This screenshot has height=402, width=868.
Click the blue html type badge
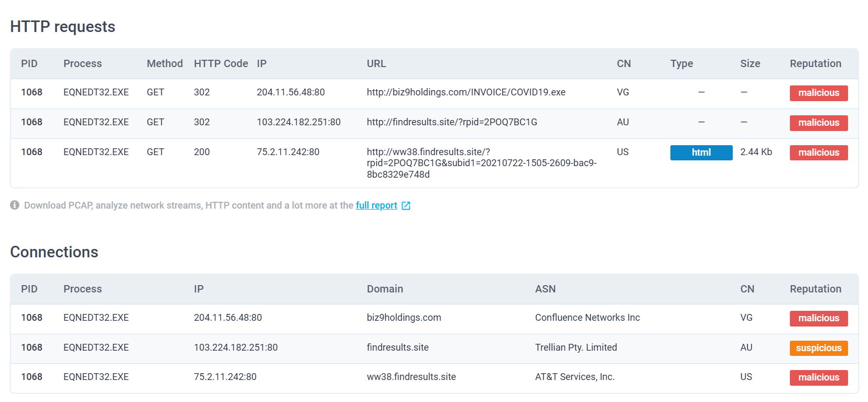click(x=701, y=153)
